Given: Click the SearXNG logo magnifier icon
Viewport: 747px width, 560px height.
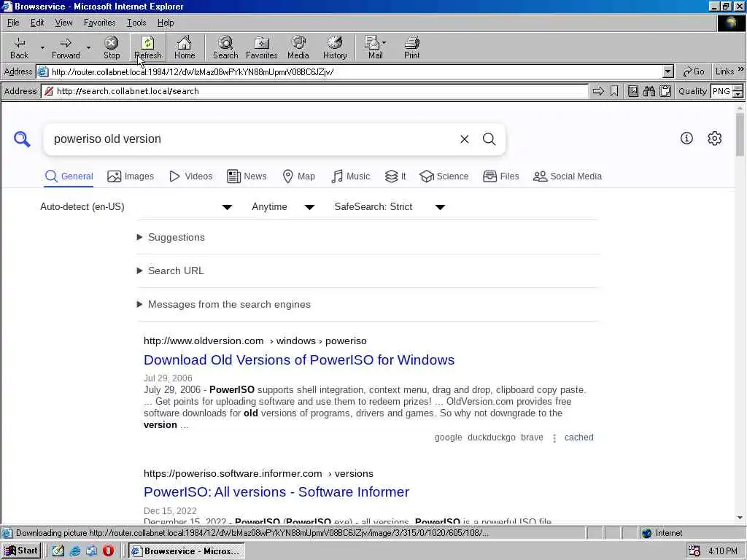Looking at the screenshot, I should [22, 139].
